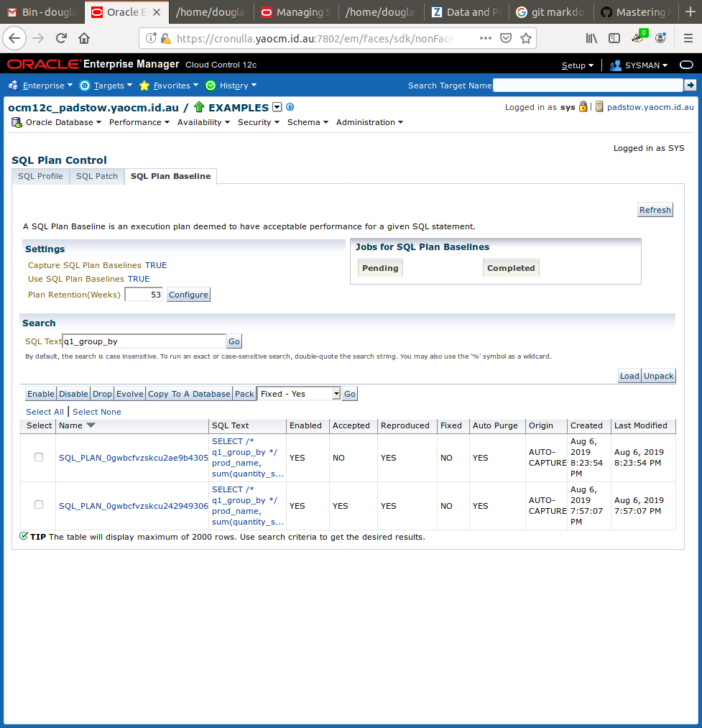
Task: Click Go next to SQL Text search
Action: [234, 341]
